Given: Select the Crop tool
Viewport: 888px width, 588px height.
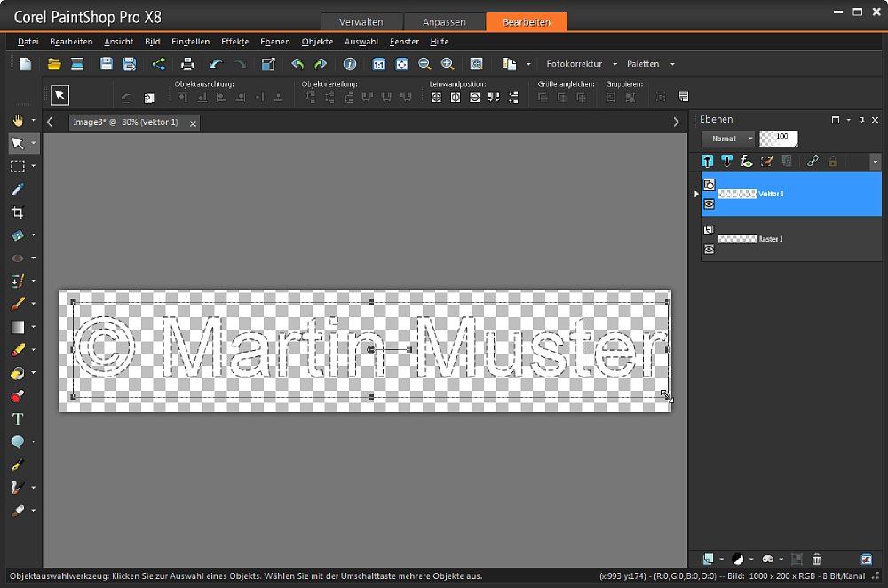Looking at the screenshot, I should [18, 212].
